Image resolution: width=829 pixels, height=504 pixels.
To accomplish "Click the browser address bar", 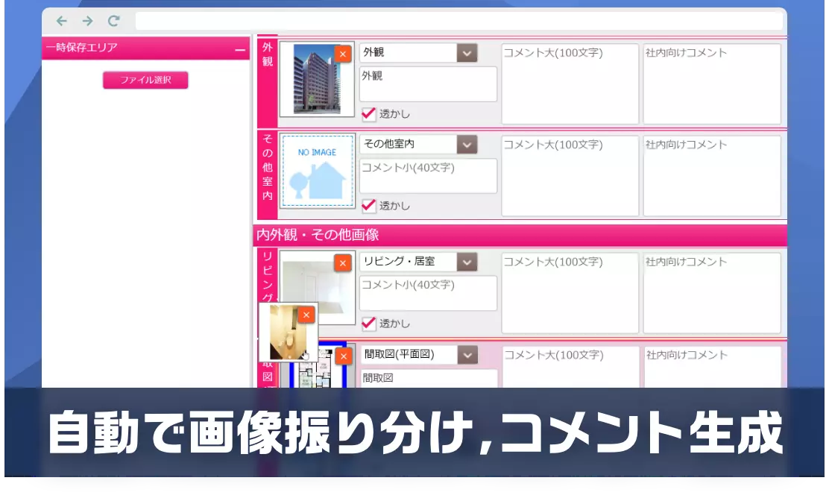I will [459, 21].
